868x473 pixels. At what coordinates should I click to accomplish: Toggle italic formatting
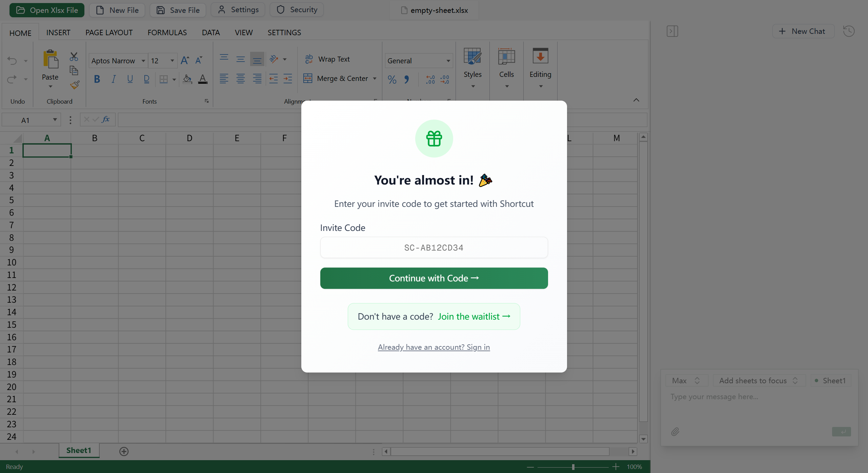(114, 79)
